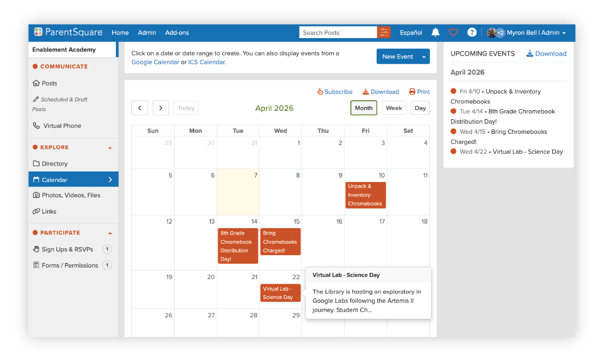
Task: Open the Virtual Lab - Science Day event
Action: coord(280,293)
